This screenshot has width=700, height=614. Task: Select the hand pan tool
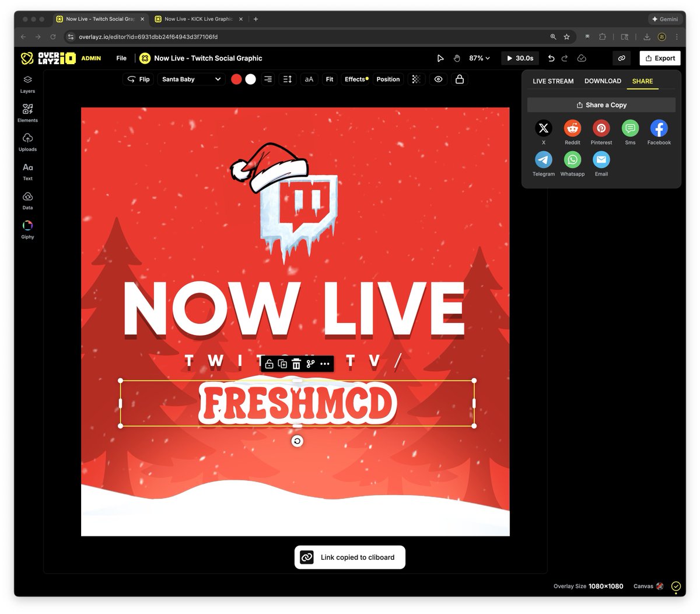pos(457,58)
